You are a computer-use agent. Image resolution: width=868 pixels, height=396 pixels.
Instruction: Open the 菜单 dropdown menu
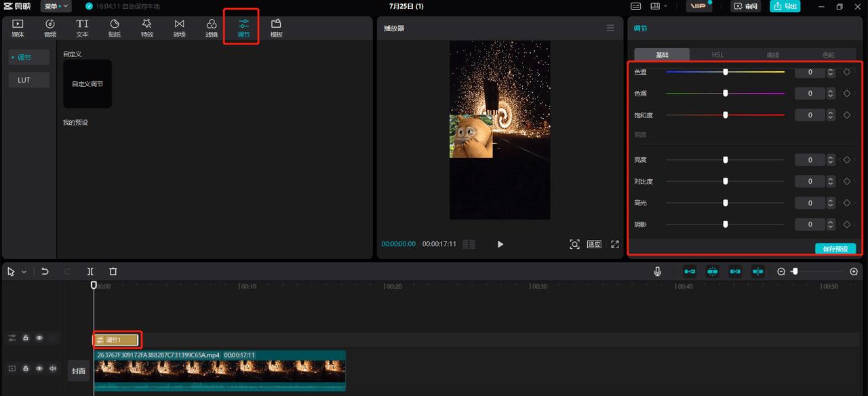(56, 6)
